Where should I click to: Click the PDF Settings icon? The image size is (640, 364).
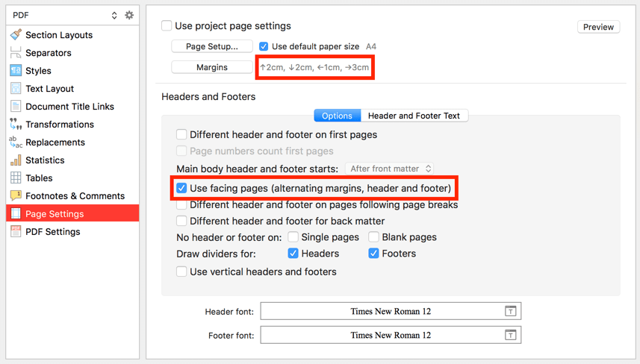pyautogui.click(x=16, y=231)
